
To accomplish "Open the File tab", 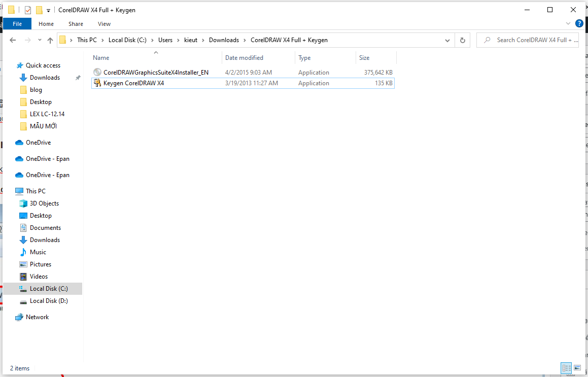I will [x=17, y=24].
